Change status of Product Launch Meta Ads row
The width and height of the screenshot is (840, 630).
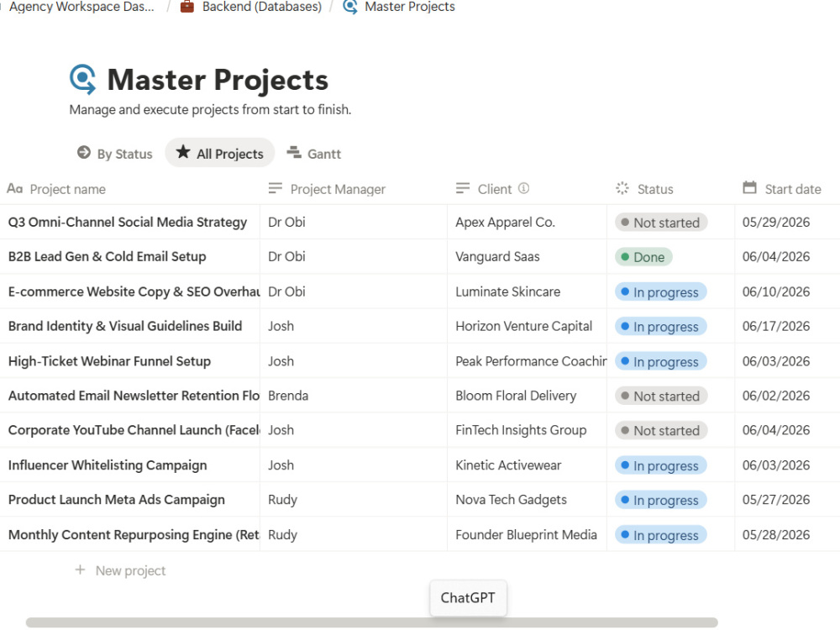pos(660,500)
